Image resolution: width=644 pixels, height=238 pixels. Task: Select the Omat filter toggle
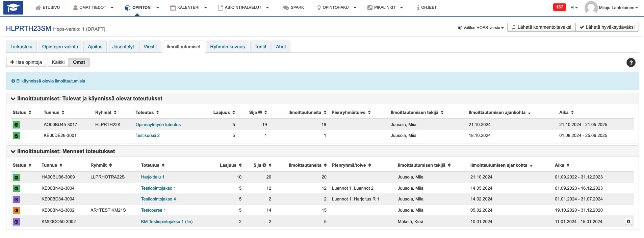coord(79,62)
